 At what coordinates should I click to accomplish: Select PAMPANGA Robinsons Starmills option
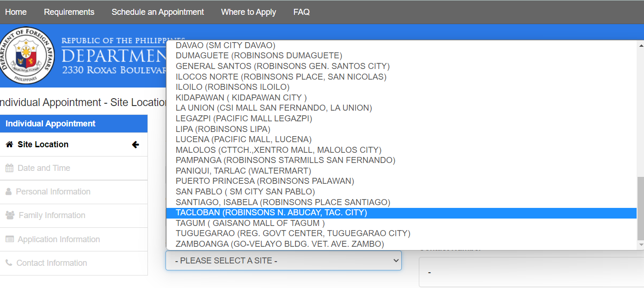pos(401,160)
